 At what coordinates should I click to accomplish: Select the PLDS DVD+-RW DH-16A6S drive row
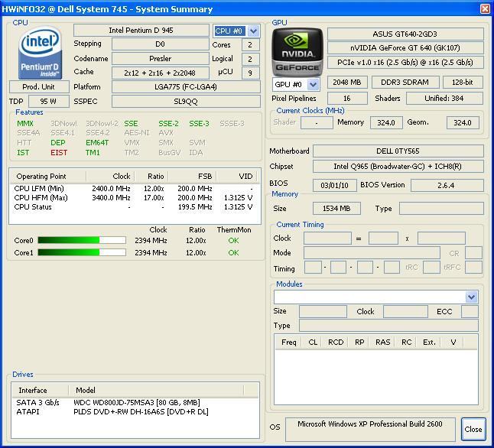pos(135,412)
